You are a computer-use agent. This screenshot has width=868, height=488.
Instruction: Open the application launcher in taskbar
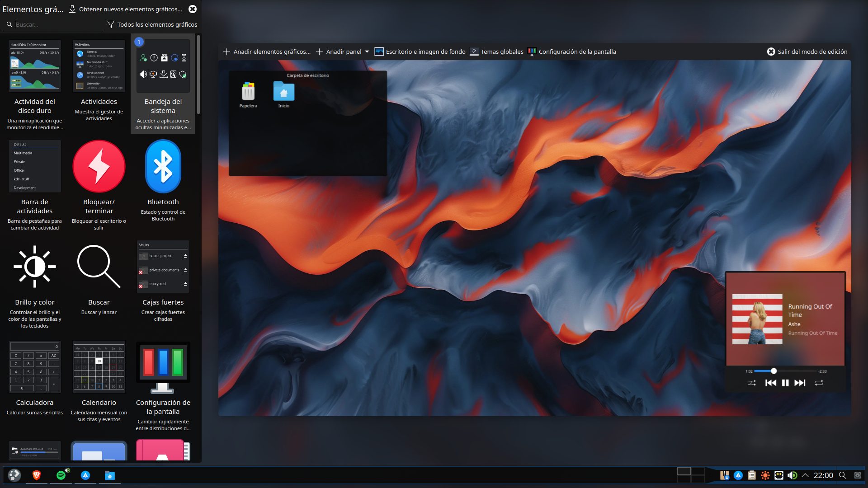pyautogui.click(x=14, y=475)
